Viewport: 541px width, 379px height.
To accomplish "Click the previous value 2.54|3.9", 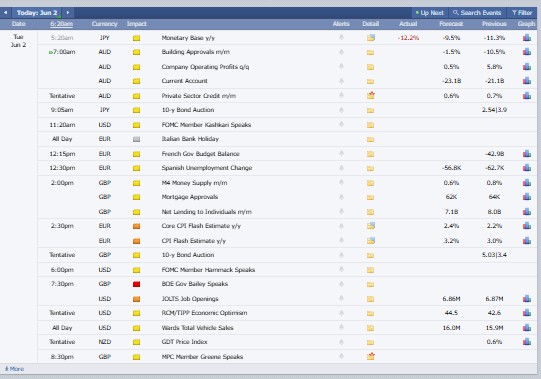I will tap(494, 110).
